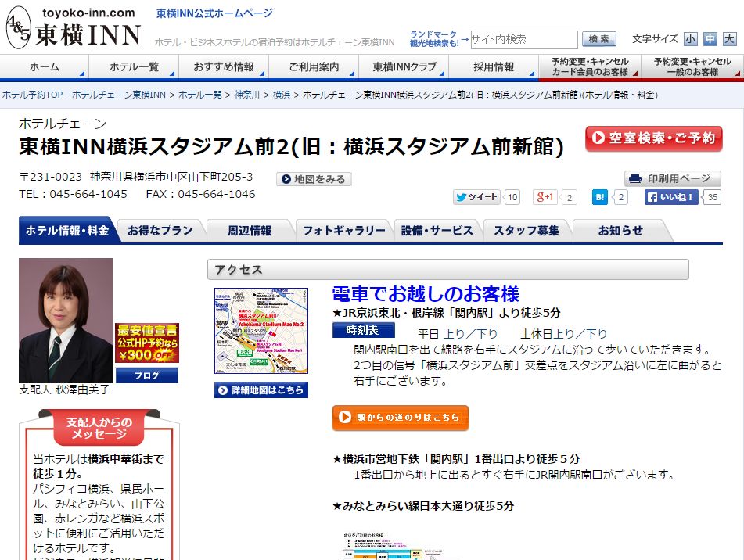Screen dimensions: 744x560
Task: Open 予約変更・キャンセル 一般のお客様 menu
Action: tap(692, 66)
